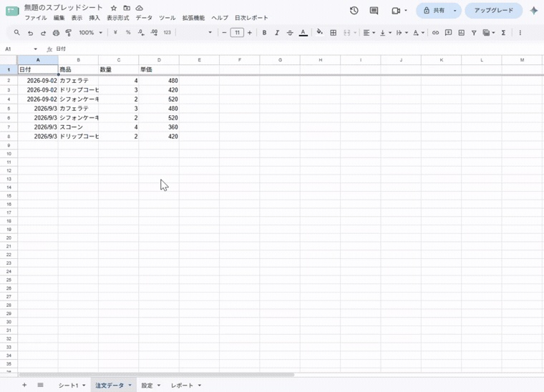Image resolution: width=544 pixels, height=392 pixels.
Task: Open the toolbar more options menu
Action: pos(520,33)
